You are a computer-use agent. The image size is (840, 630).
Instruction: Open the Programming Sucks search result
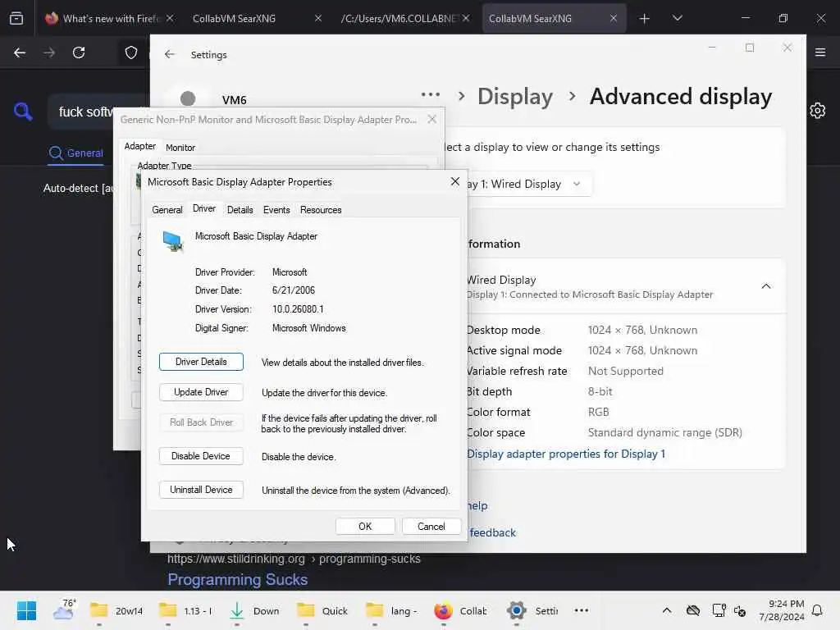tap(237, 580)
